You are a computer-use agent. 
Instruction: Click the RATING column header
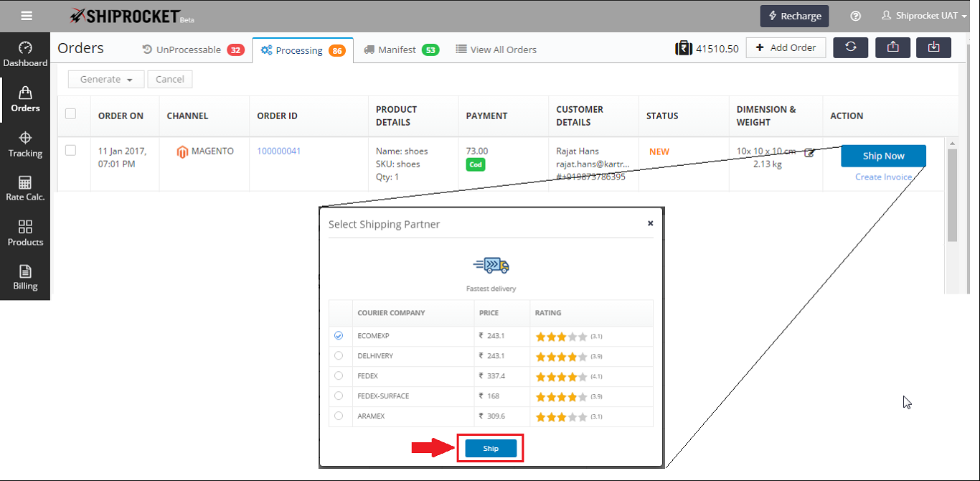[x=548, y=313]
